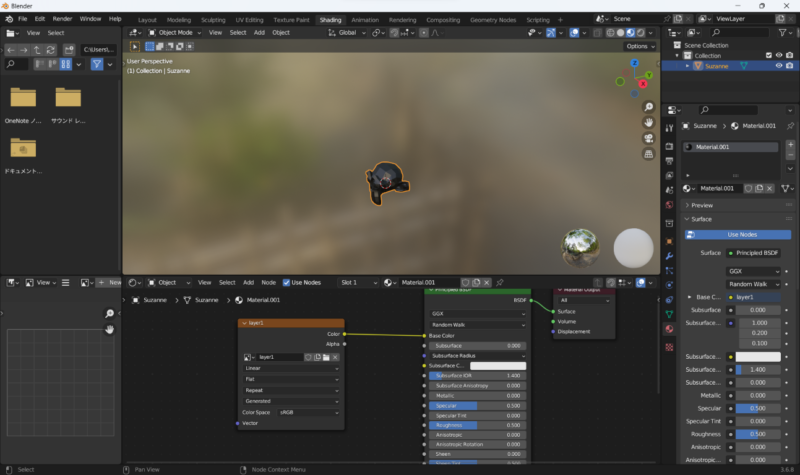Click the file browser parent directory arrow

coord(37,49)
